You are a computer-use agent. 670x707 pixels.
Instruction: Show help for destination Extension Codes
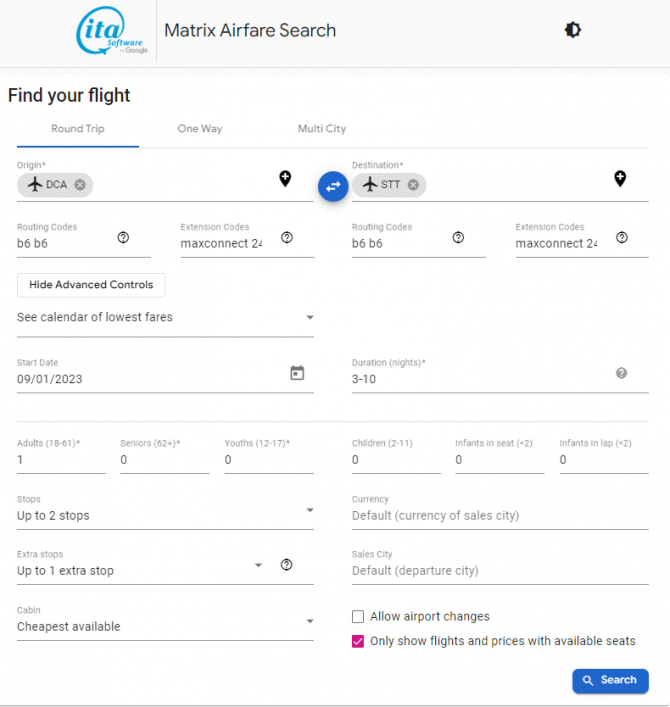622,237
